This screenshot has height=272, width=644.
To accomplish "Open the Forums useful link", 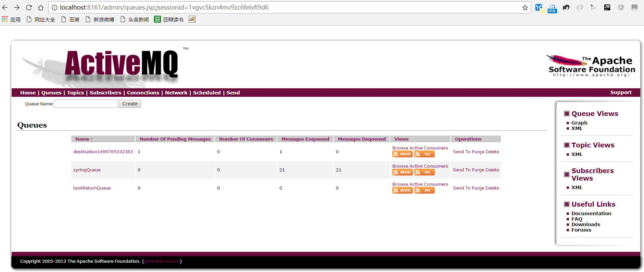I will [581, 230].
